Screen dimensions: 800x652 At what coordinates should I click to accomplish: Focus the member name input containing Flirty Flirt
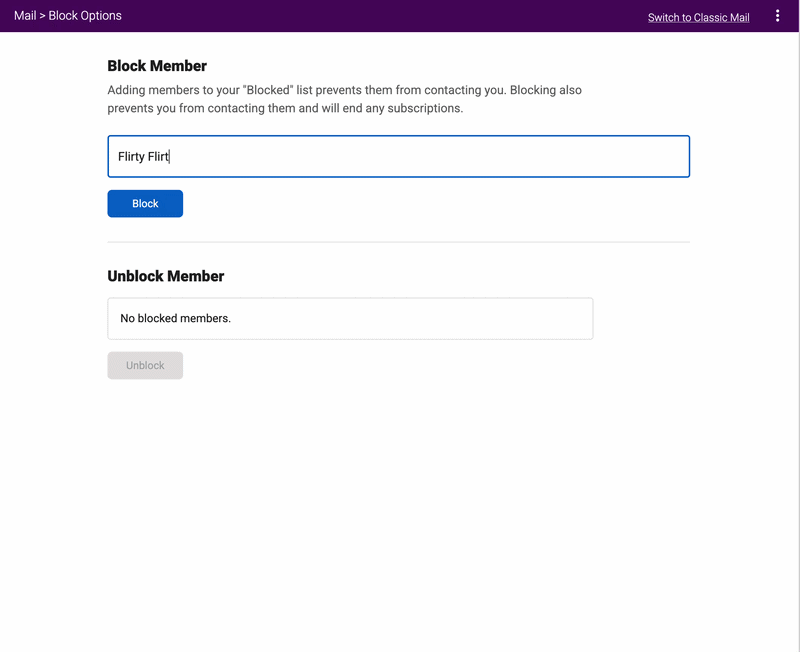point(398,156)
